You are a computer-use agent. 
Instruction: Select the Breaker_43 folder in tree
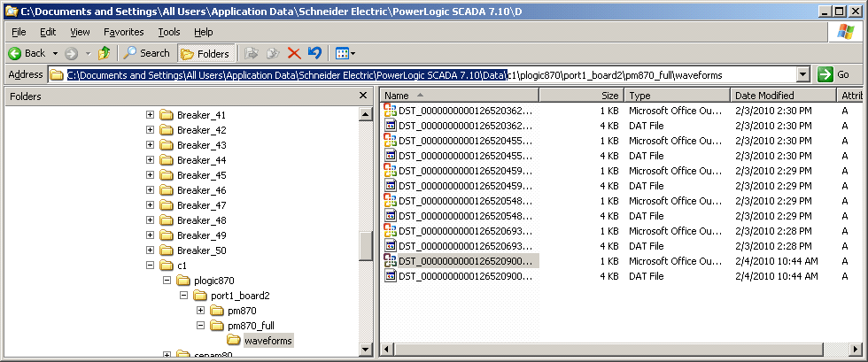tap(202, 145)
